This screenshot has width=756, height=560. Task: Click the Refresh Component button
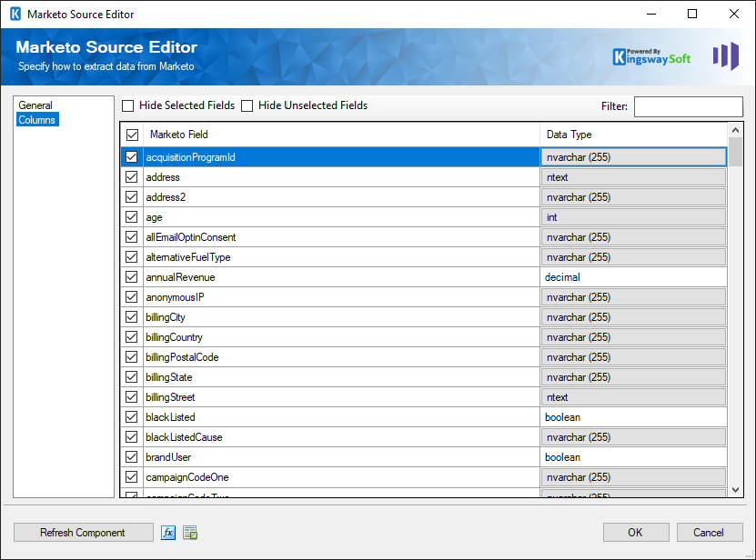click(84, 533)
